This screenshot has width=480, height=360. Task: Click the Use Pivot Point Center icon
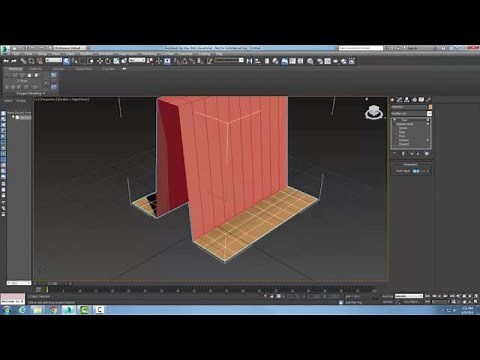click(150, 61)
